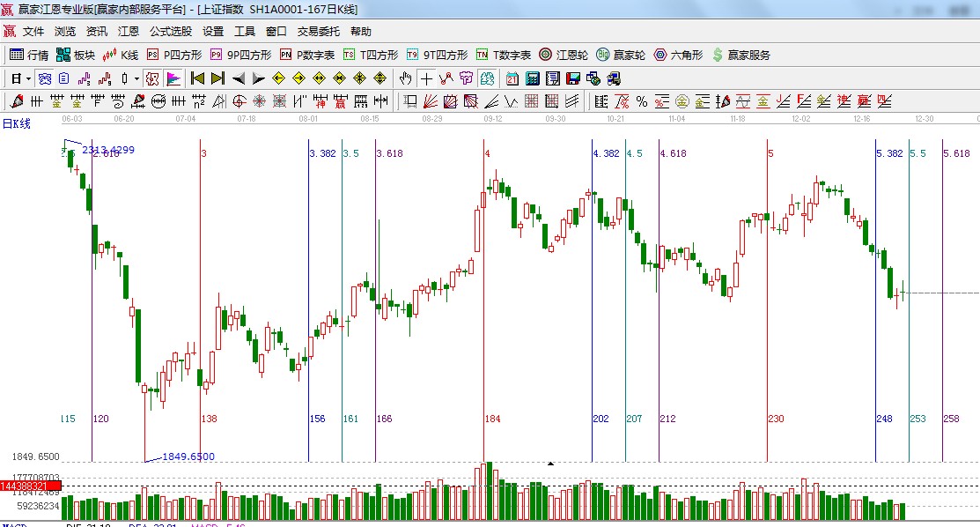Expand the candlestick style dropdown arrow
This screenshot has height=527, width=980.
[x=136, y=78]
